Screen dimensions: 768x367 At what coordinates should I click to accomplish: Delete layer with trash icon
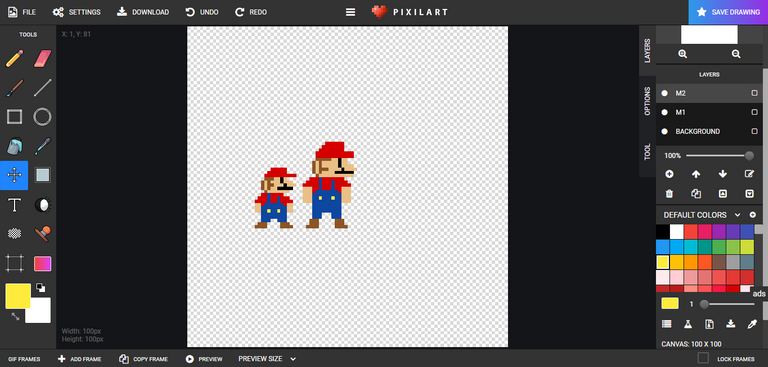pyautogui.click(x=669, y=194)
